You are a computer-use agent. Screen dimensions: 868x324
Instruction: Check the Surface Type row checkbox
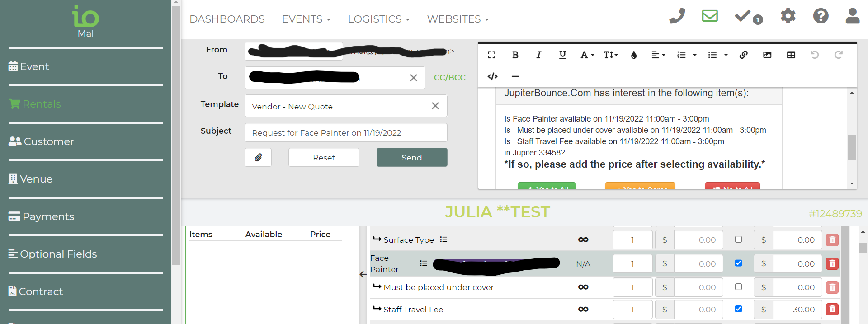coord(738,239)
